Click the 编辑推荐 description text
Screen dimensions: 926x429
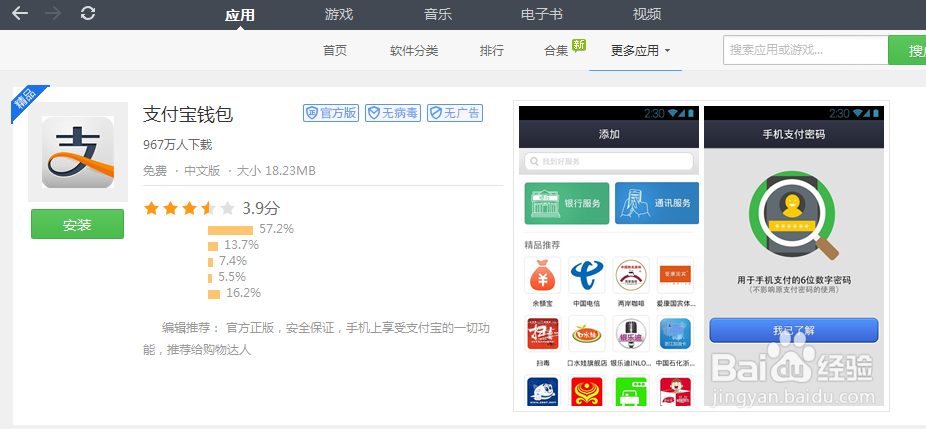(317, 339)
